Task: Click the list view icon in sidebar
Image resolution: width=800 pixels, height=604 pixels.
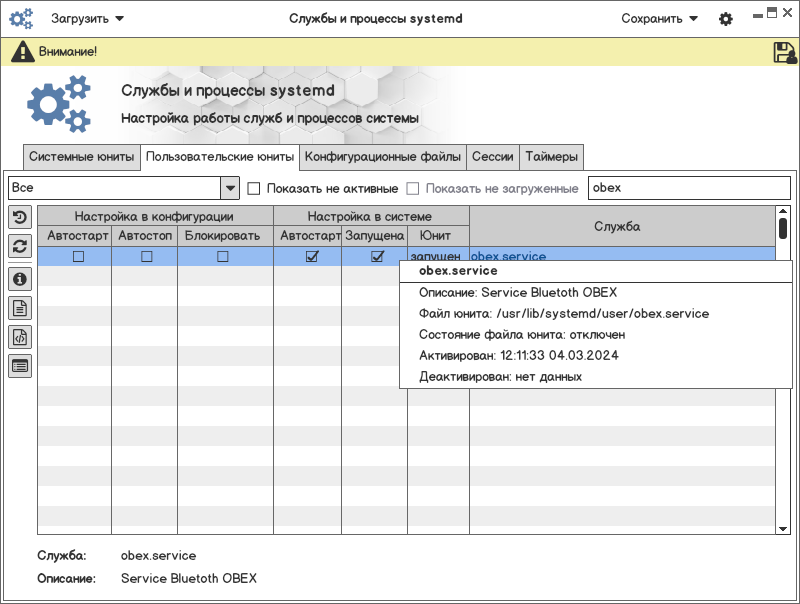Action: point(20,366)
